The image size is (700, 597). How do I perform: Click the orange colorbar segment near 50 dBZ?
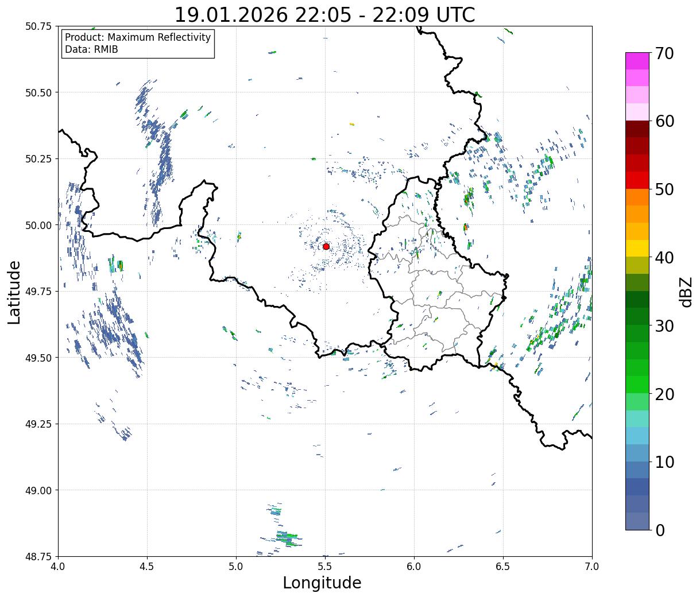[x=637, y=197]
